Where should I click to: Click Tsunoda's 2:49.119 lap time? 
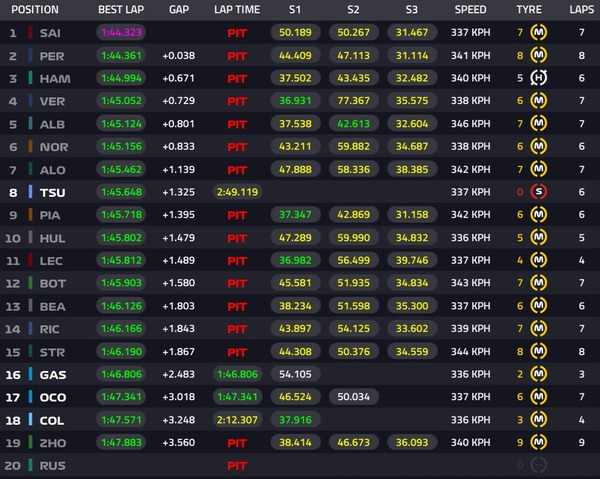click(x=236, y=192)
